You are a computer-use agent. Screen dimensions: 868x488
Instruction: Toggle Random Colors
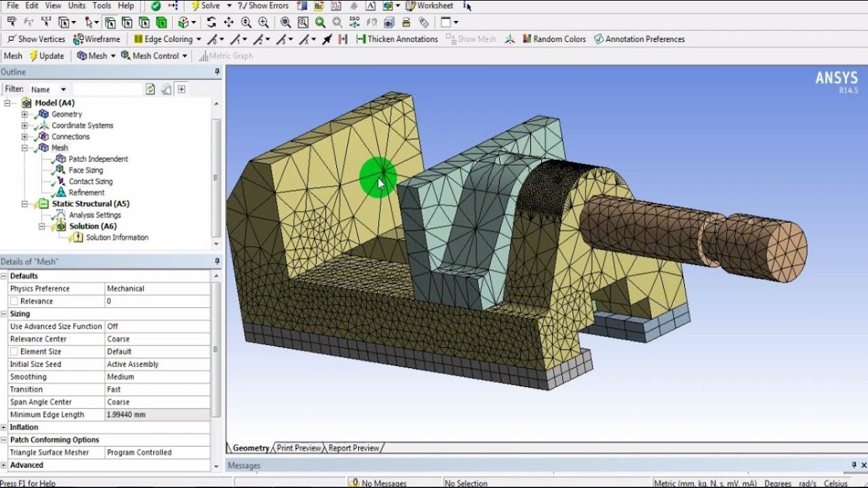(554, 39)
